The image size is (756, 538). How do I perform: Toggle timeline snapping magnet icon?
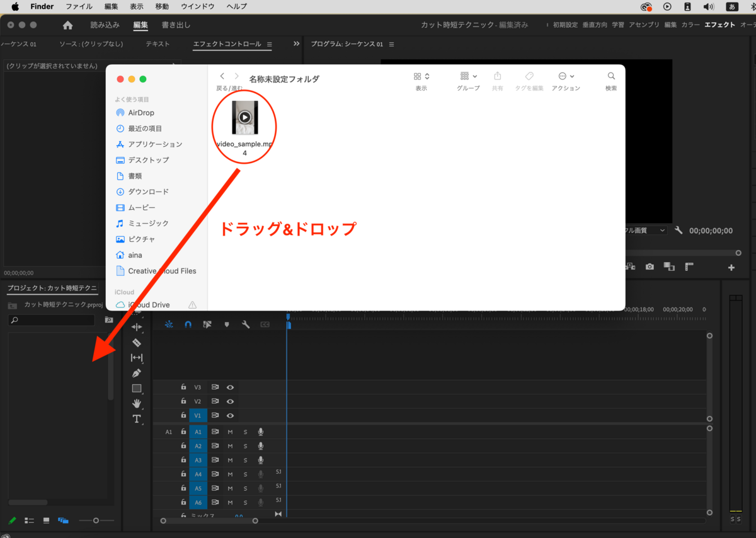[x=188, y=324]
